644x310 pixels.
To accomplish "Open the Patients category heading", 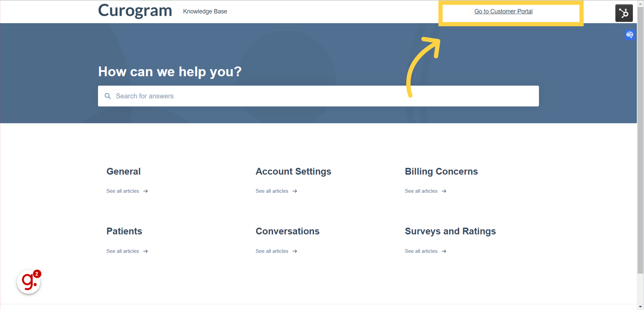I will (124, 231).
